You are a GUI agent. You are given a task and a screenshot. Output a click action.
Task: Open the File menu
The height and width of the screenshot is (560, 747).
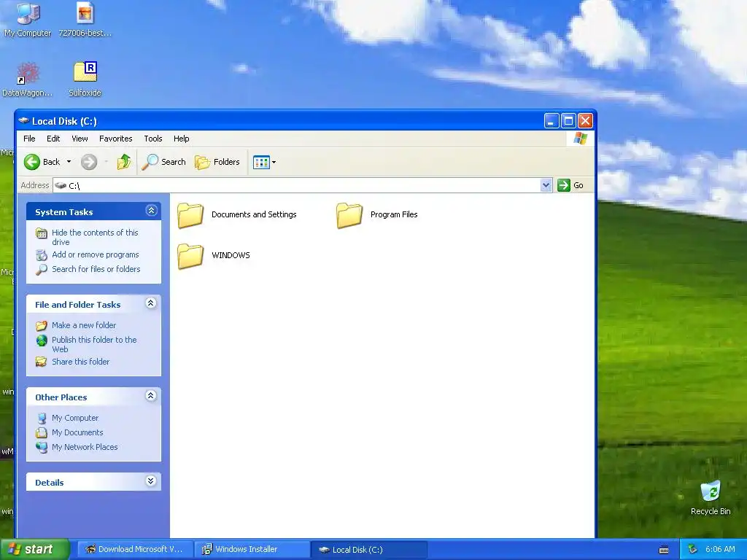pos(29,139)
